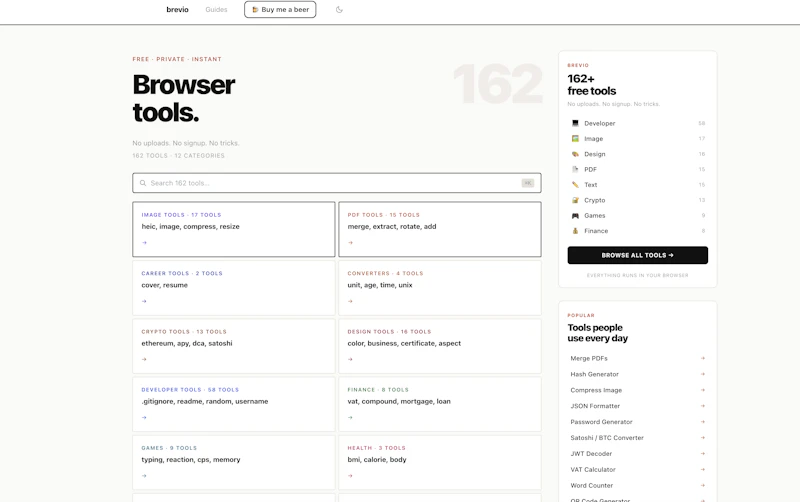Open VAT Calculator popular tool

pos(638,469)
